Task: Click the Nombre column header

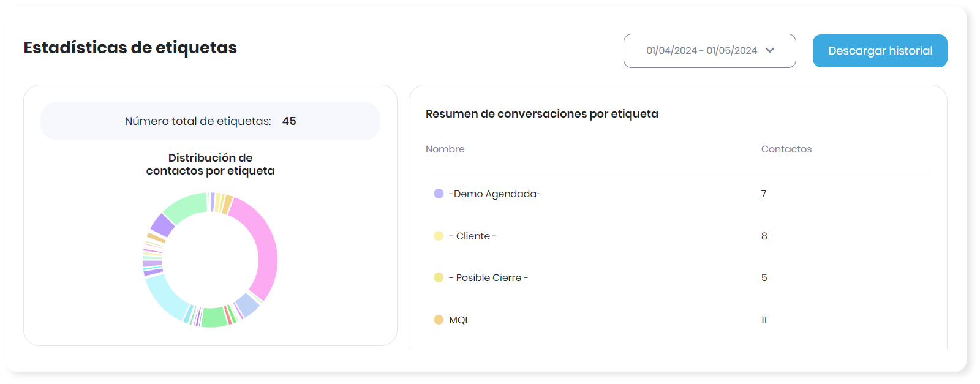Action: (x=445, y=149)
